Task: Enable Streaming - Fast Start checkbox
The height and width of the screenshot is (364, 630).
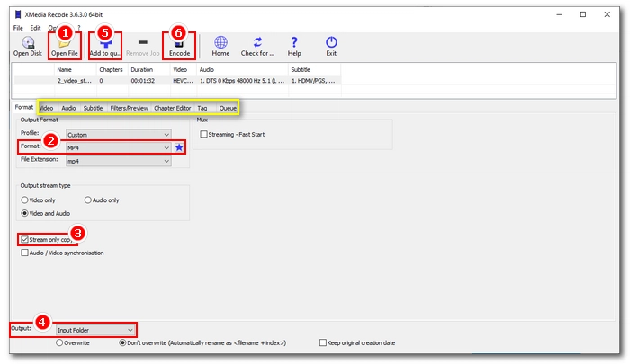Action: 203,134
